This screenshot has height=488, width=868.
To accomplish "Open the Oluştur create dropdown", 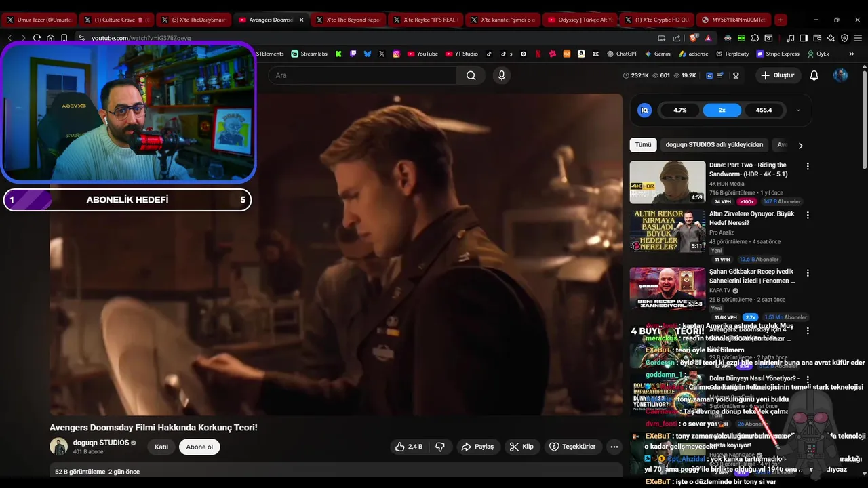I will tap(777, 75).
